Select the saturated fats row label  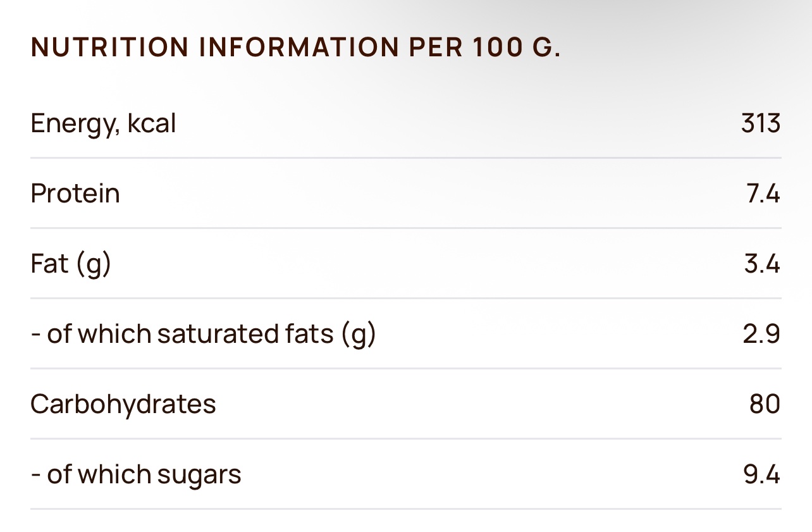[x=203, y=333]
